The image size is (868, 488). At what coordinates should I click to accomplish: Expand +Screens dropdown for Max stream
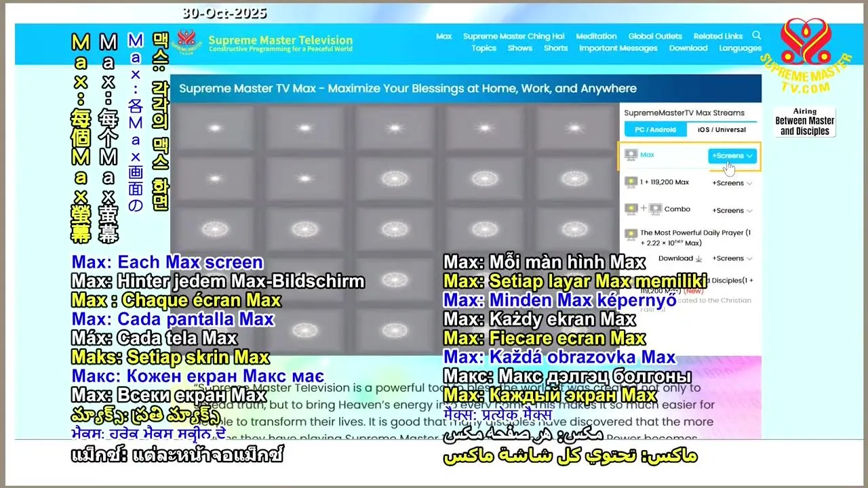point(732,156)
